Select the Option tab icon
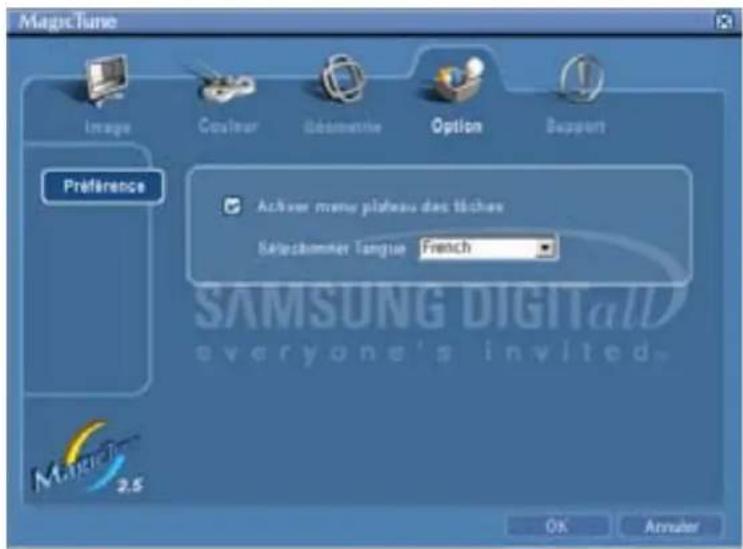The image size is (743, 549). pos(459,80)
